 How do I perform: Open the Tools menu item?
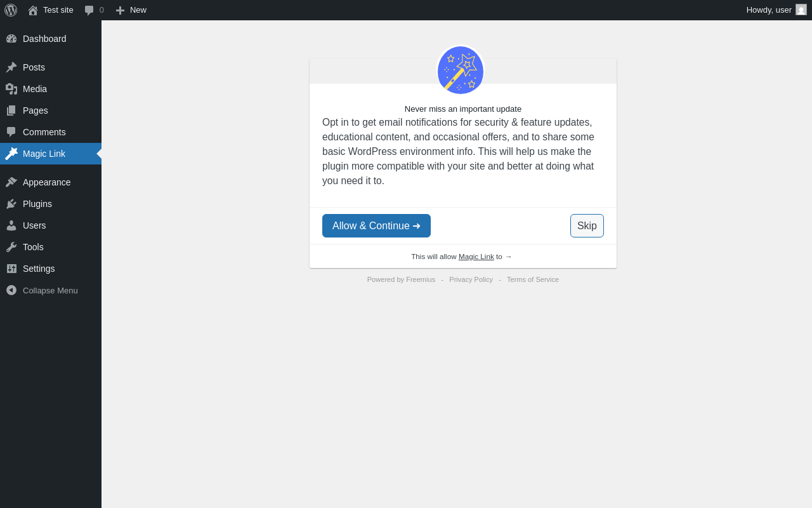(51, 247)
